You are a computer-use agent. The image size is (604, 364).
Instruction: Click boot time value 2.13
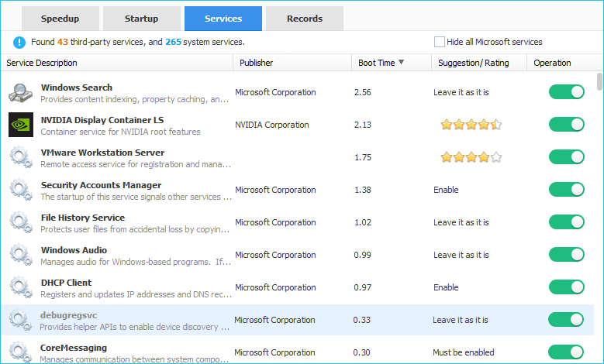(x=362, y=125)
